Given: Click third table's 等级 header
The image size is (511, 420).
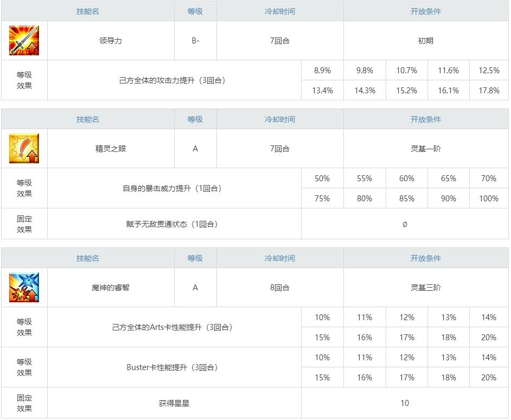Looking at the screenshot, I should [x=195, y=258].
